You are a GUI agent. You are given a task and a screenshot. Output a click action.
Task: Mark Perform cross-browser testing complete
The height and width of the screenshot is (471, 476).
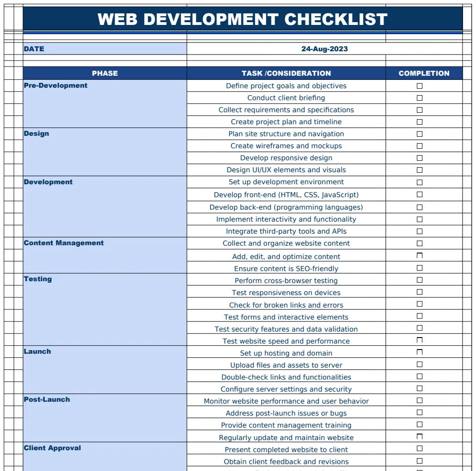[x=420, y=280]
